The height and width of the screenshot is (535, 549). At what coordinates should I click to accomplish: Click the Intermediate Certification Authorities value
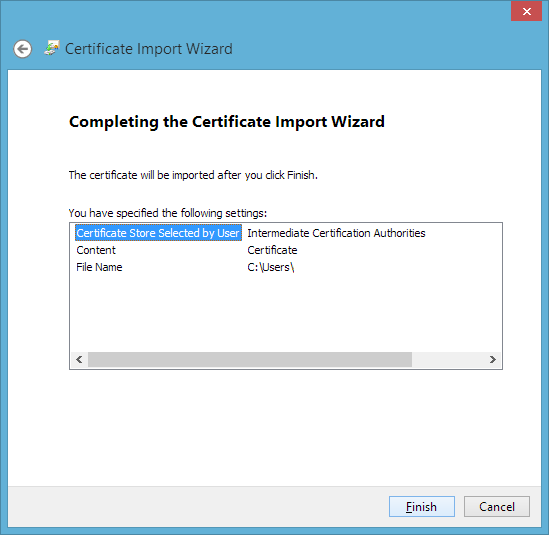(x=336, y=233)
